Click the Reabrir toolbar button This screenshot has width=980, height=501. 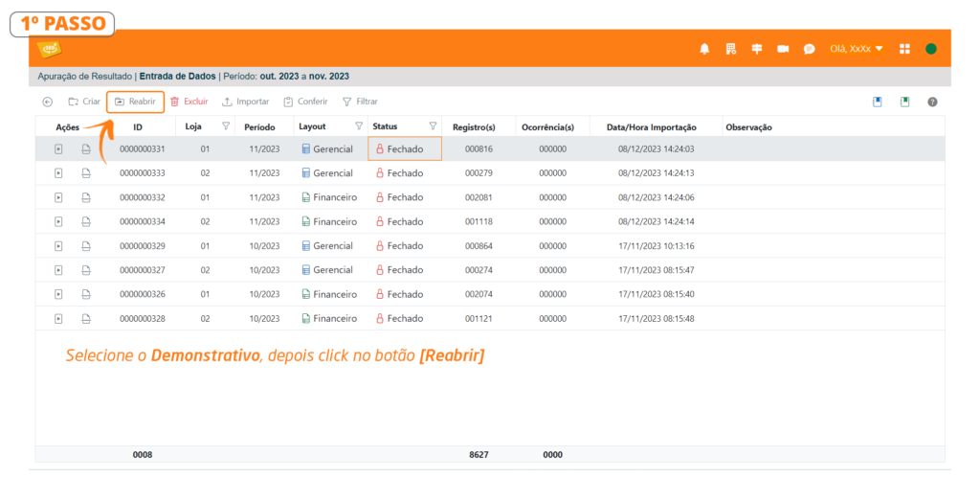click(x=135, y=102)
